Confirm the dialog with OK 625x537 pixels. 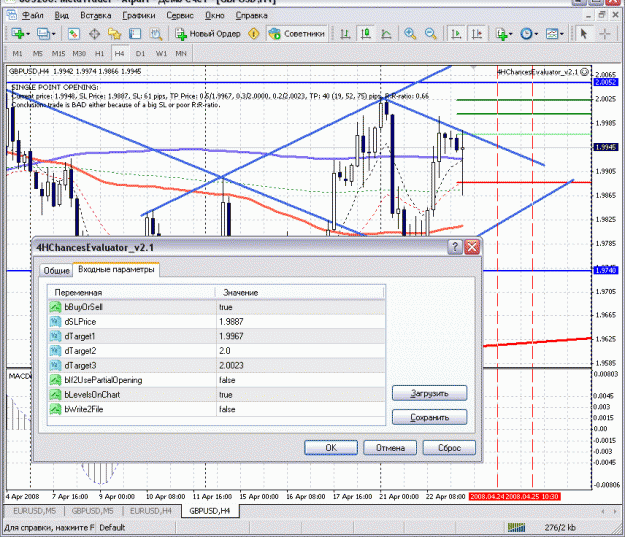click(x=331, y=448)
